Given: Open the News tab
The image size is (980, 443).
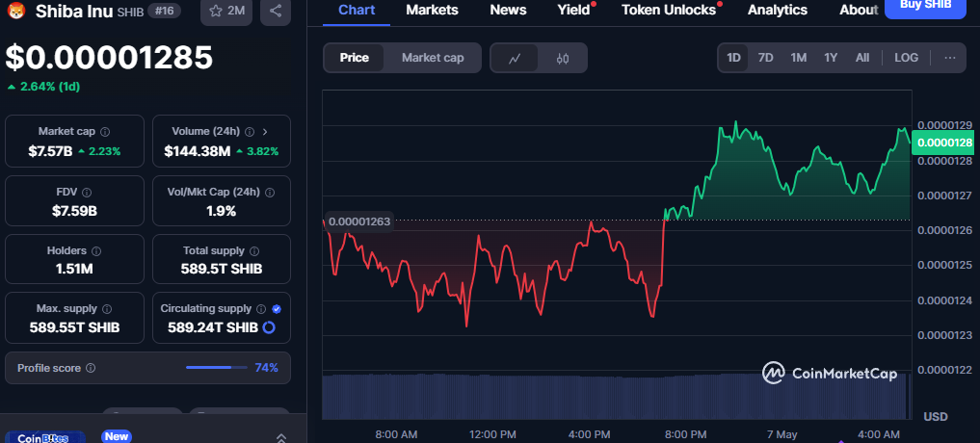Looking at the screenshot, I should click(x=508, y=10).
